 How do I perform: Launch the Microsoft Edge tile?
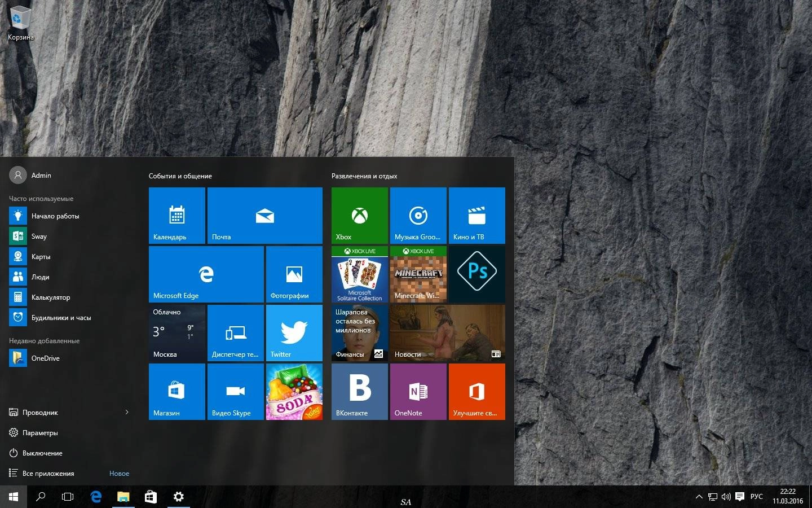(206, 274)
